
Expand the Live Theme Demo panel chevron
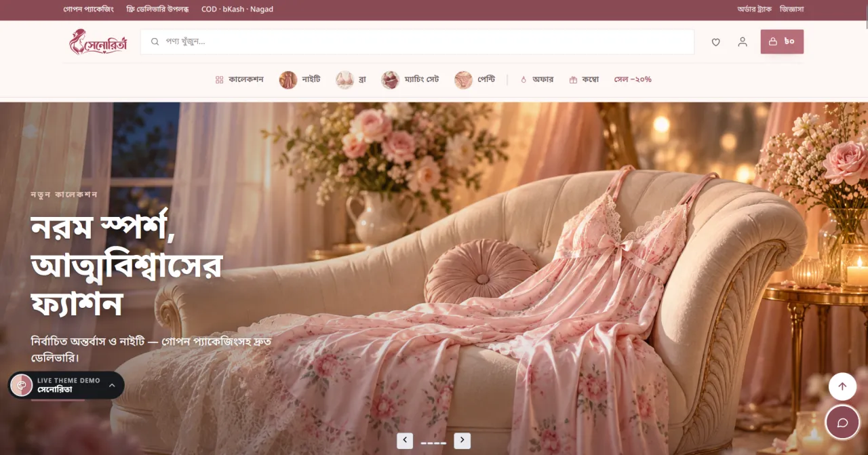pyautogui.click(x=112, y=385)
